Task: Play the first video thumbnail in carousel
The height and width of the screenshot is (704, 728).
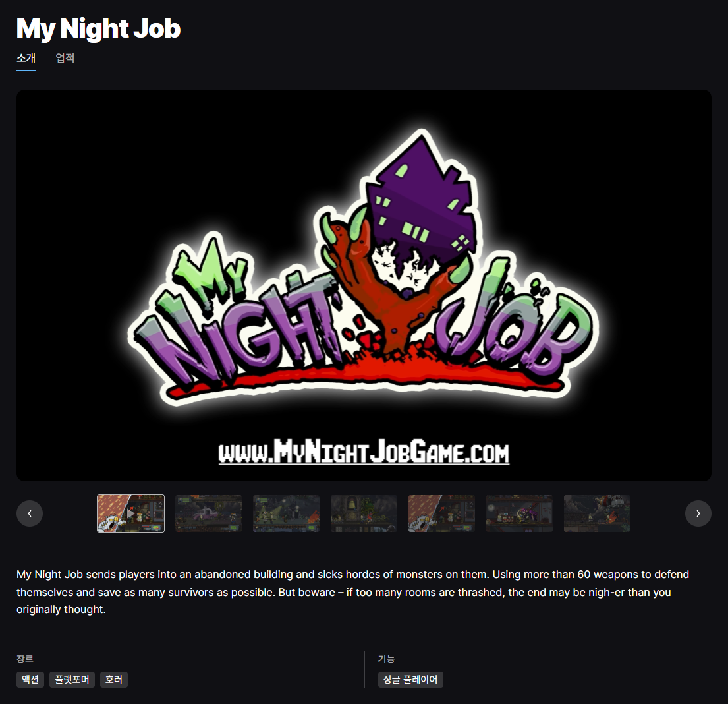Action: coord(130,513)
